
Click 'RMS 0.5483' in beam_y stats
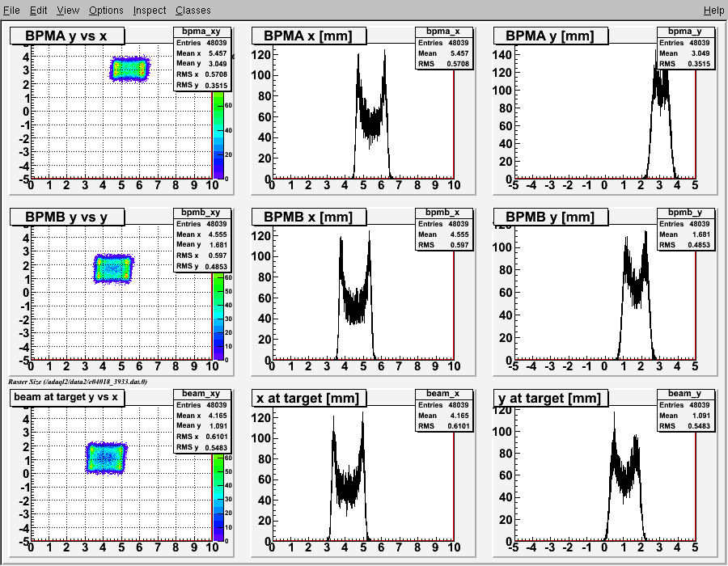685,426
